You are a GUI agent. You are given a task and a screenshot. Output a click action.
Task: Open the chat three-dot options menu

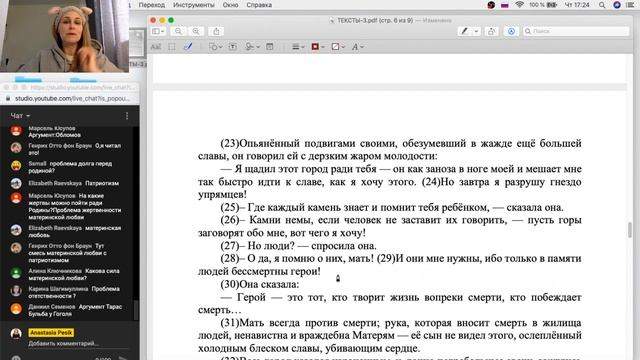(127, 116)
